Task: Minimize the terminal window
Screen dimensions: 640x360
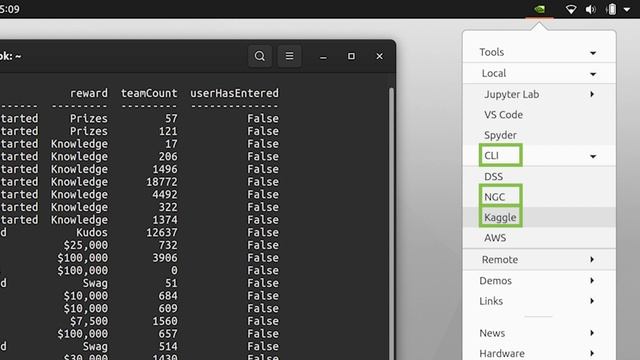Action: point(323,57)
